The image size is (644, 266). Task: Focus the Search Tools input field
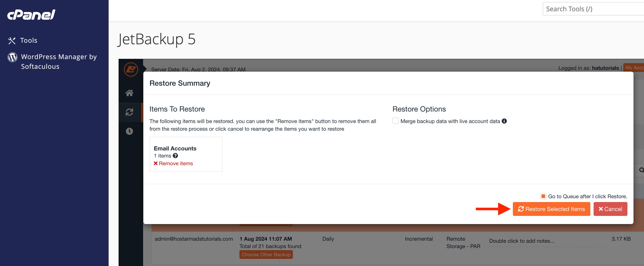[593, 9]
